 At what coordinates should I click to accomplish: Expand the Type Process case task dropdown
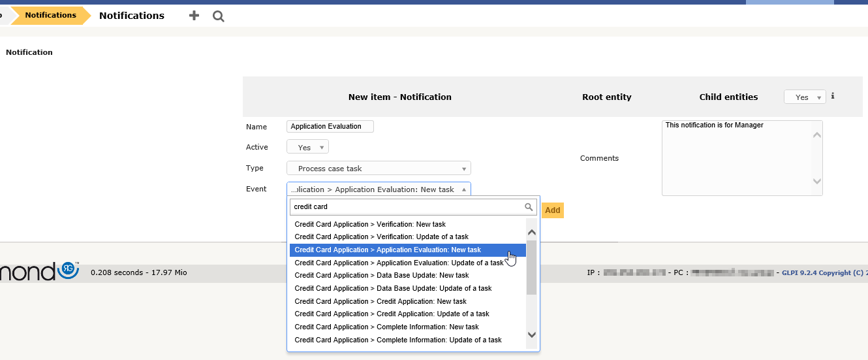click(379, 169)
